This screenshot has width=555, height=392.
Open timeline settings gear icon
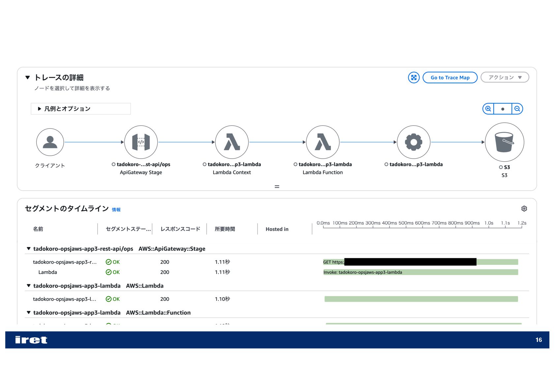[524, 209]
